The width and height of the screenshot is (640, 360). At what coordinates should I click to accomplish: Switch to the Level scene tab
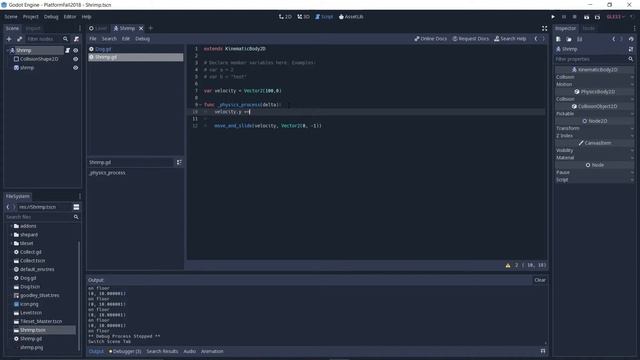pos(98,28)
